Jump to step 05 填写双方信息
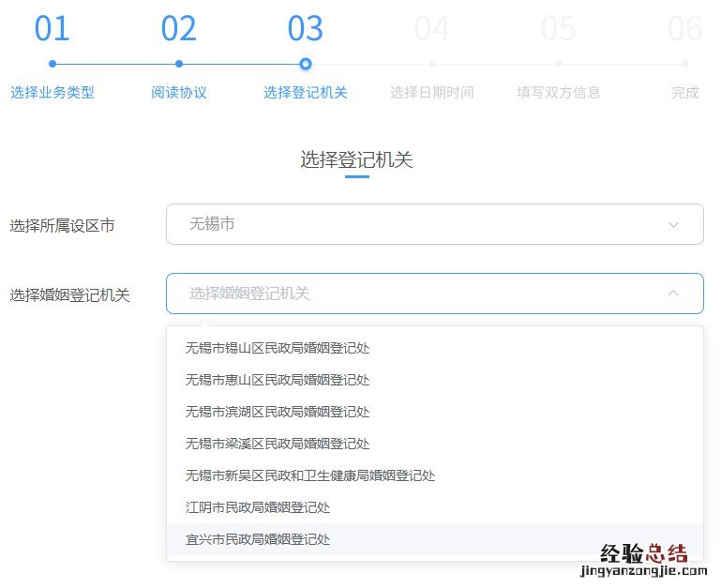This screenshot has width=721, height=588. coord(559,92)
